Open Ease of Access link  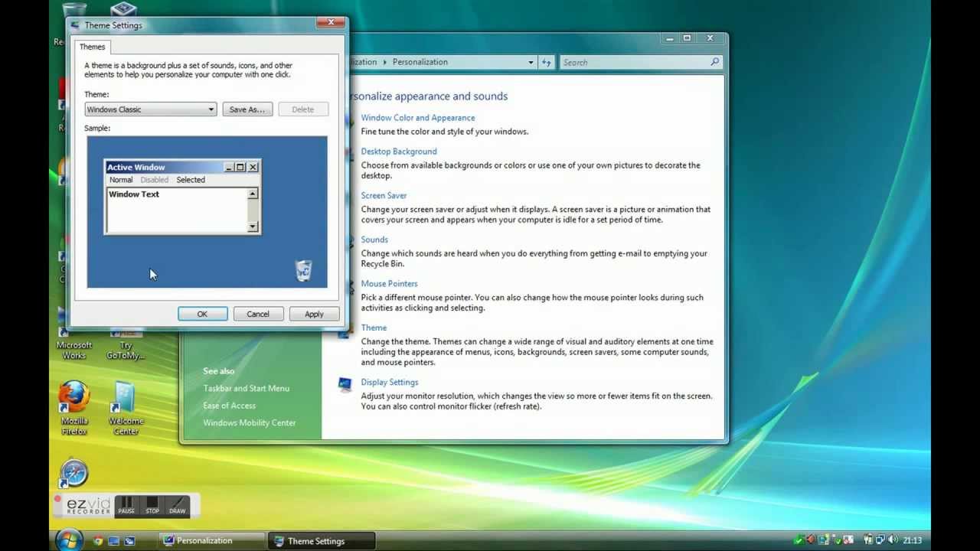(230, 406)
